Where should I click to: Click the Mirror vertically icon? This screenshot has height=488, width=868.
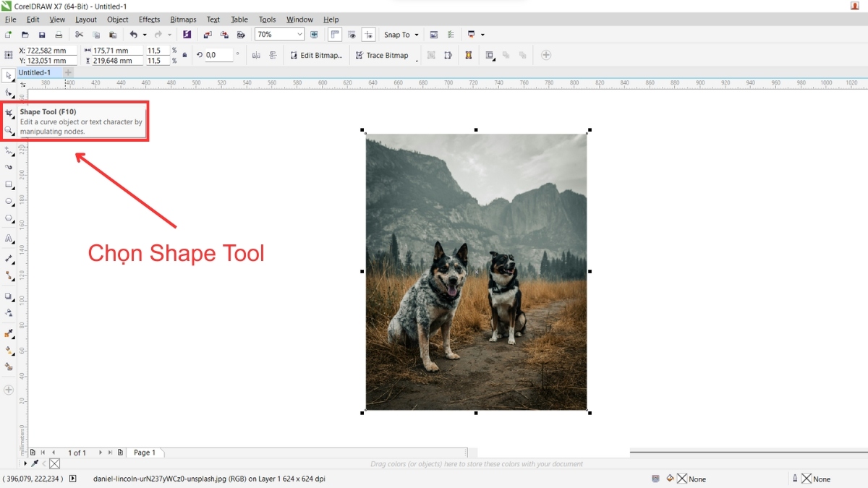273,55
